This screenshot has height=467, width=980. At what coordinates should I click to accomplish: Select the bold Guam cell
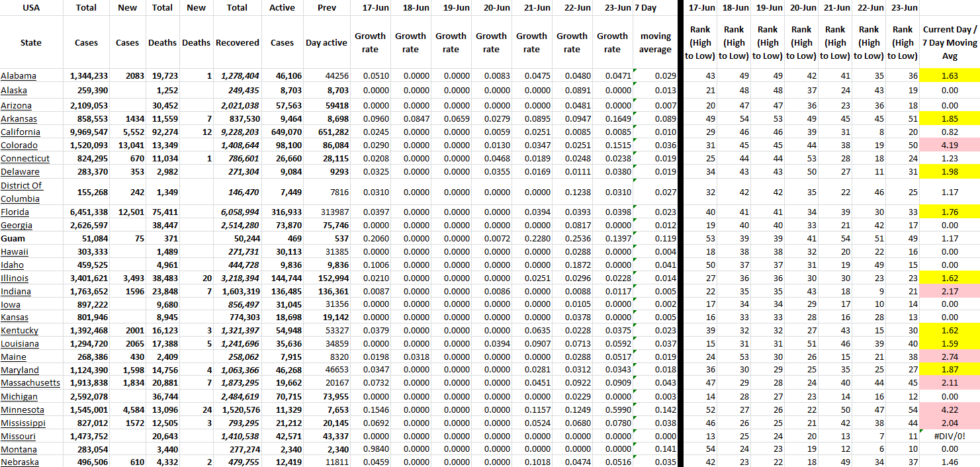coord(13,239)
